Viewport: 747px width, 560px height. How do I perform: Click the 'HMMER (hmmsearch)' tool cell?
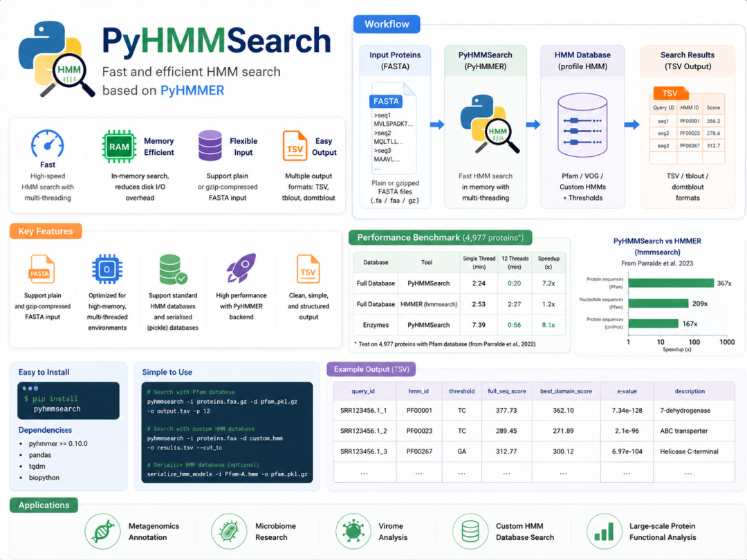click(x=429, y=304)
